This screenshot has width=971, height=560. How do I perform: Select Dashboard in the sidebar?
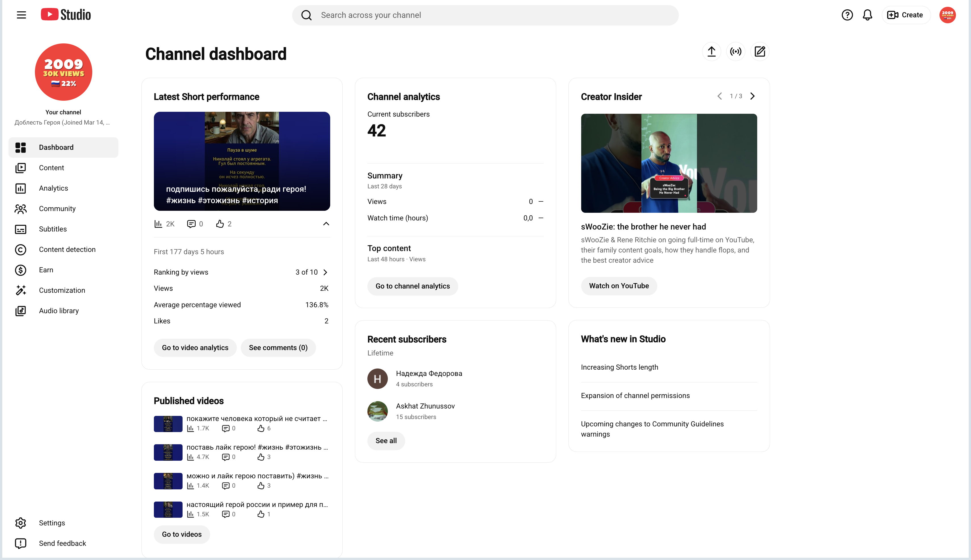[64, 147]
